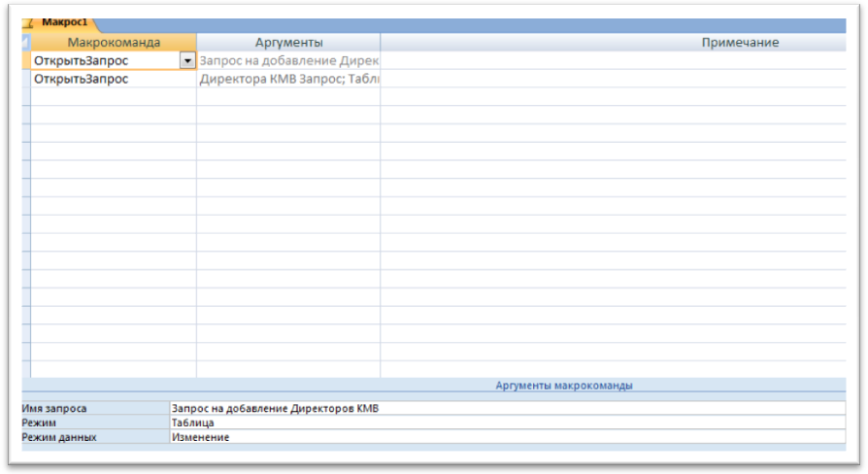Screen dimensions: 868x474
Task: Open the first ОткрытьЗапрос action dropdown arrow
Action: tap(187, 61)
